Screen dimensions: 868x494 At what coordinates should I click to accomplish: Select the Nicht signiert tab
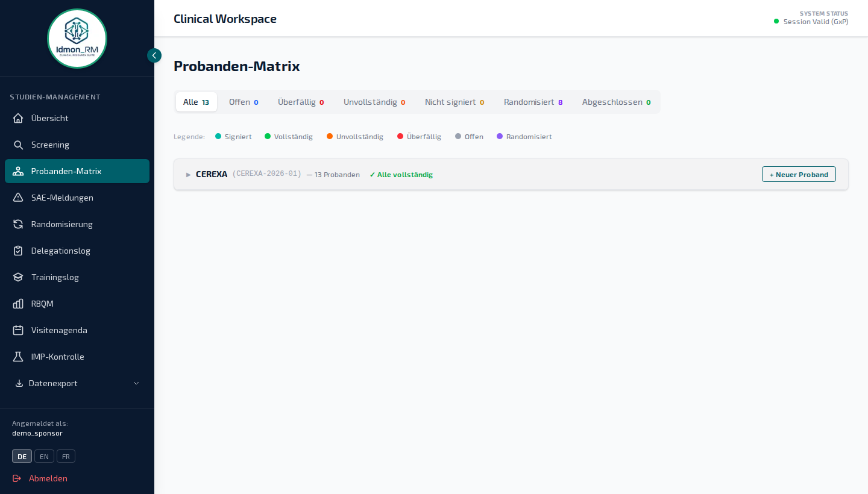[x=454, y=102]
